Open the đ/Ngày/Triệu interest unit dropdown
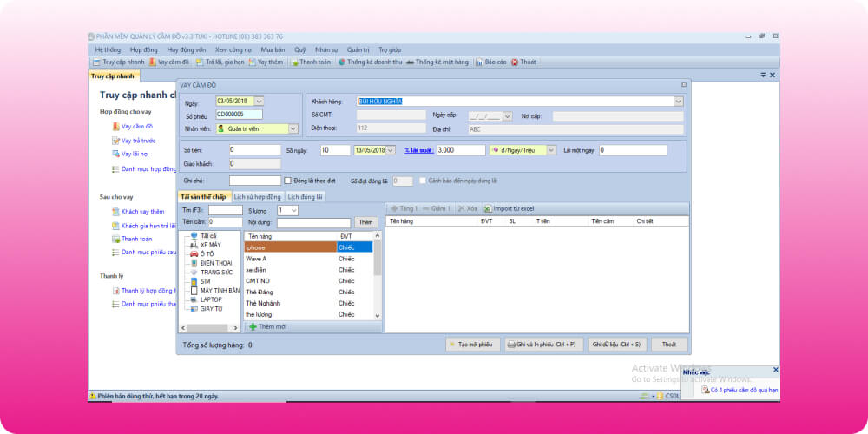 click(x=550, y=150)
